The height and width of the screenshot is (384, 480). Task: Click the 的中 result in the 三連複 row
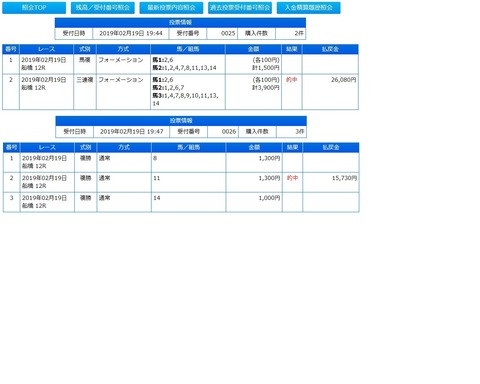coord(292,80)
